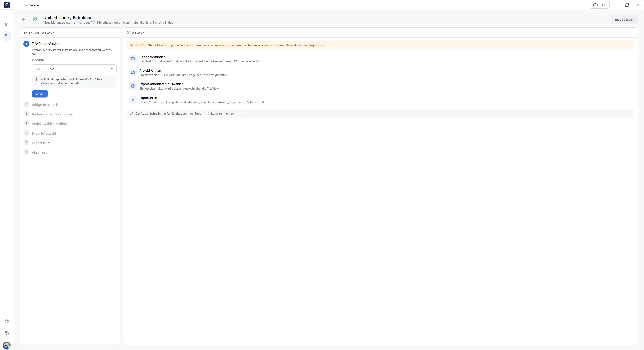Click the Geha app logo
The width and height of the screenshot is (644, 350).
click(x=7, y=5)
